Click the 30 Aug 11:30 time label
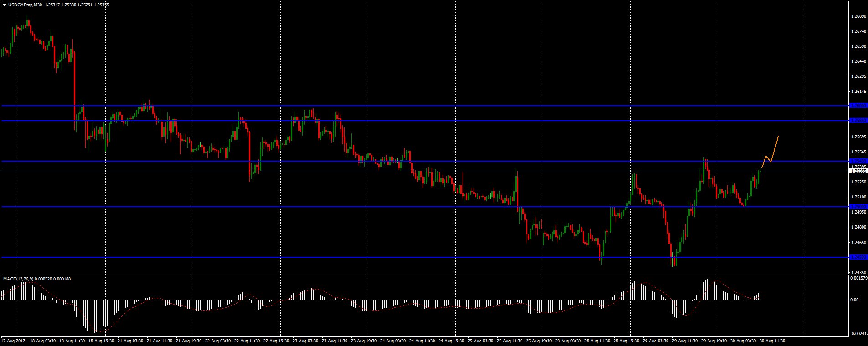Viewport: 868px width, 346px height. (x=773, y=341)
